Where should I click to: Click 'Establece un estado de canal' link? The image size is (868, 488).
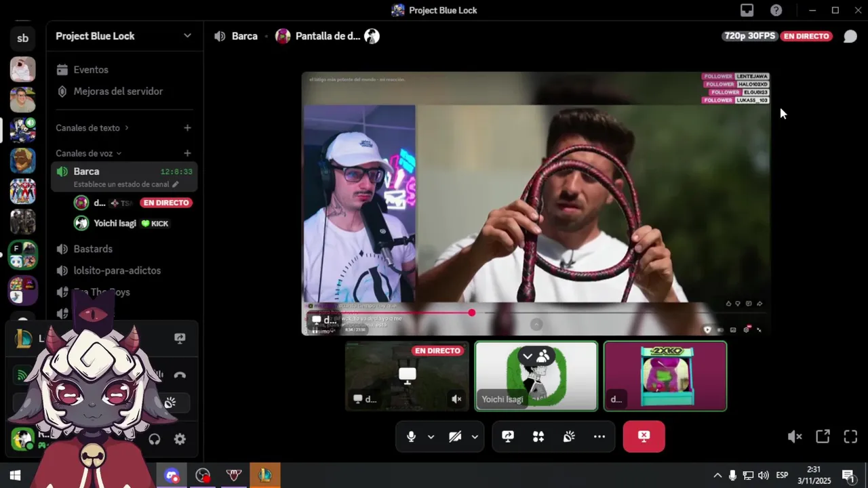(126, 184)
